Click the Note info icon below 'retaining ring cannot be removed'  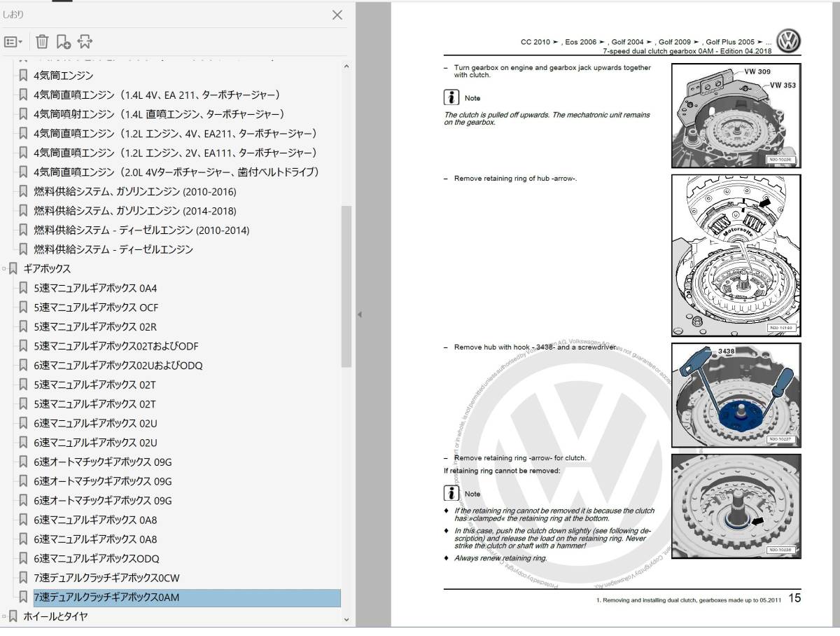point(452,493)
